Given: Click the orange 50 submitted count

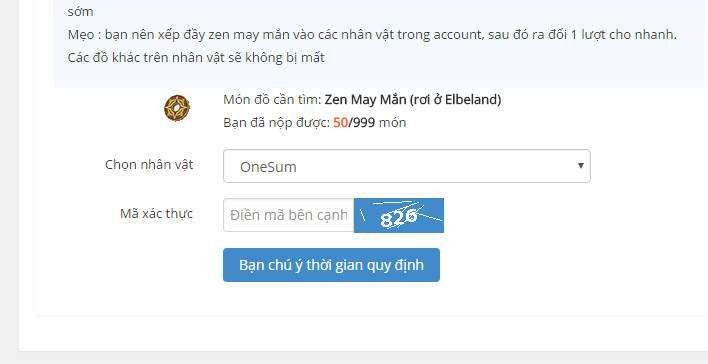Looking at the screenshot, I should click(340, 123).
